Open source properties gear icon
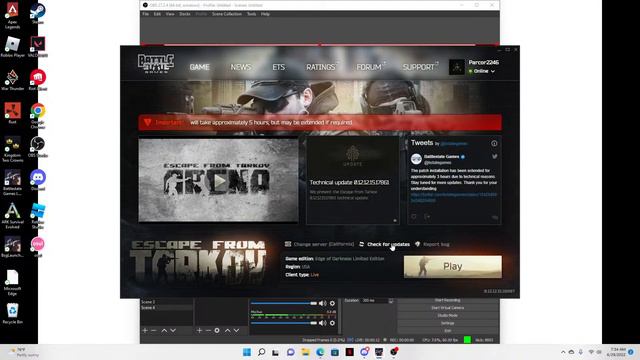The image size is (640, 360). (217, 330)
